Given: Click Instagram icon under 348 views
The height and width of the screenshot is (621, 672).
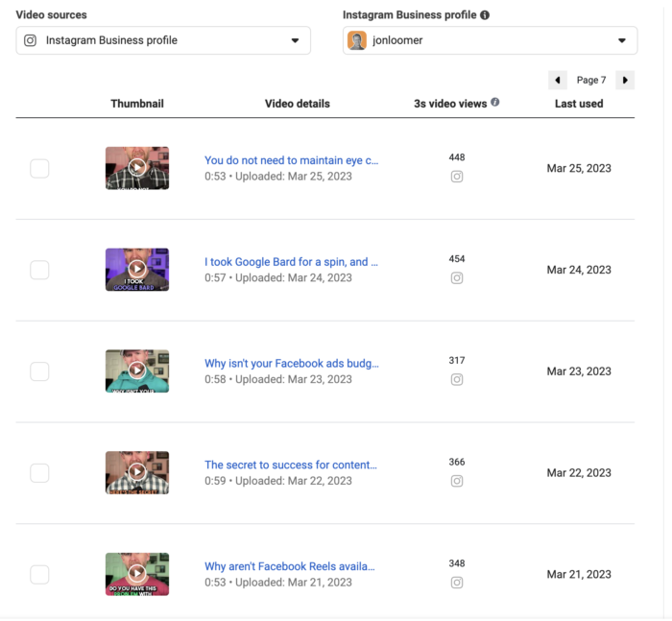Looking at the screenshot, I should (x=457, y=583).
